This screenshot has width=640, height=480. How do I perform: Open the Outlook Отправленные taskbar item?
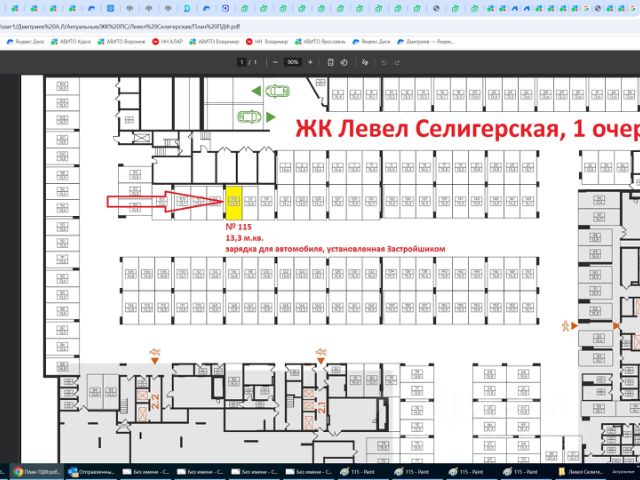point(92,472)
